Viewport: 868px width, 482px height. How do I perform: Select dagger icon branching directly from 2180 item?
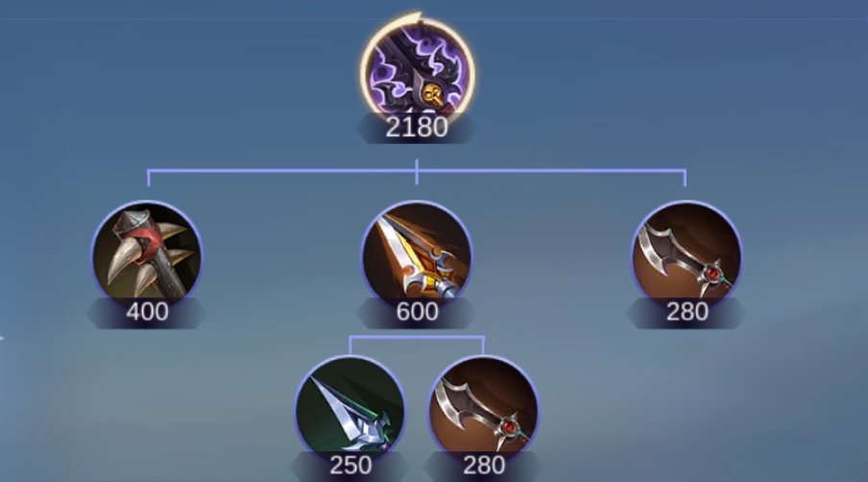tap(687, 255)
